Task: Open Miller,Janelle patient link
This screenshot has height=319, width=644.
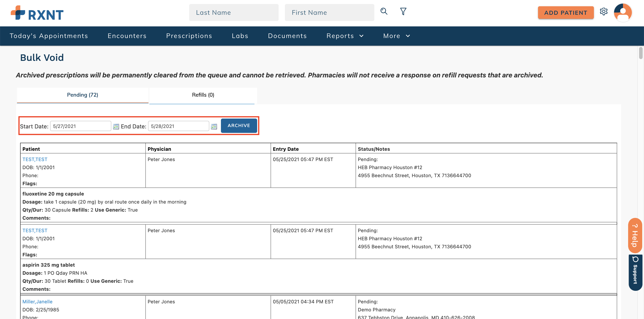Action: coord(38,302)
